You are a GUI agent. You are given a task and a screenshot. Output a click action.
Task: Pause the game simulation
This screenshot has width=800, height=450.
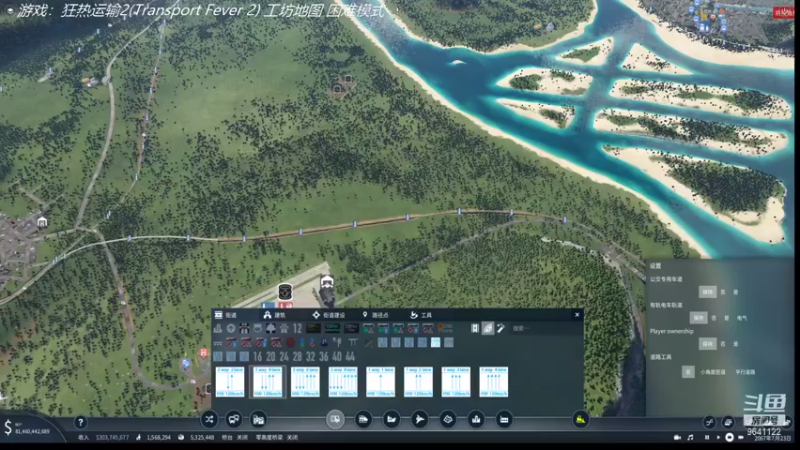pyautogui.click(x=707, y=437)
